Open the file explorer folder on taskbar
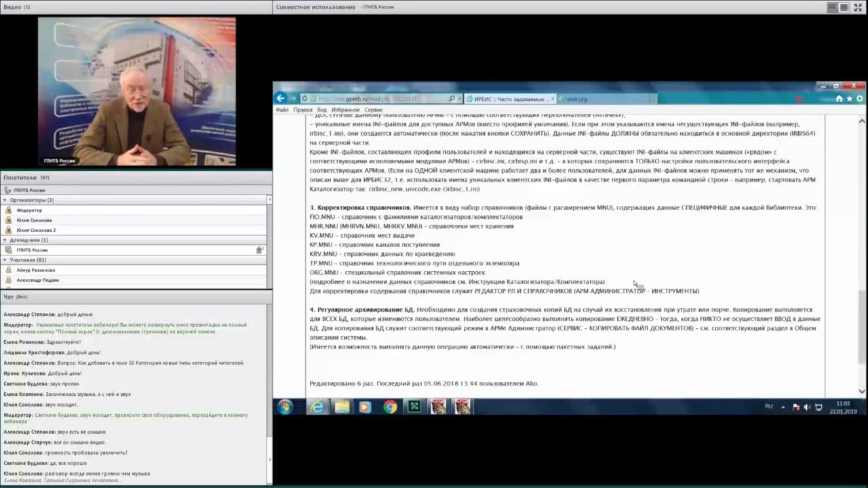This screenshot has width=868, height=488. point(342,407)
